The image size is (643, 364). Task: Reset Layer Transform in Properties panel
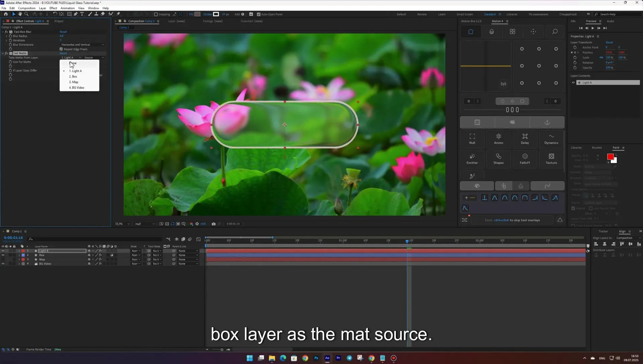[x=609, y=42]
